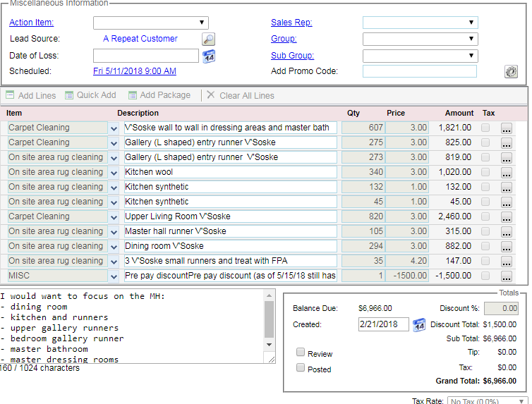Enable the Review checkbox
Image resolution: width=532 pixels, height=404 pixels.
point(301,353)
